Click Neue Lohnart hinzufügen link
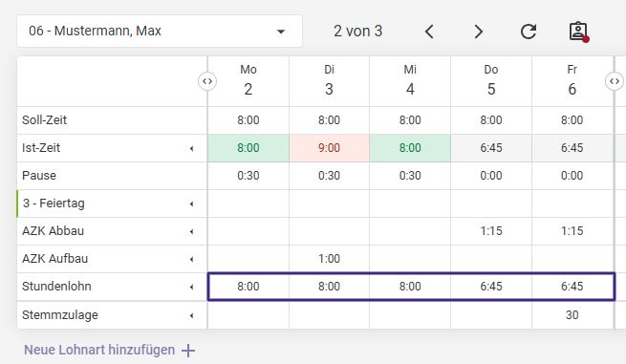626x364 pixels. (x=99, y=350)
